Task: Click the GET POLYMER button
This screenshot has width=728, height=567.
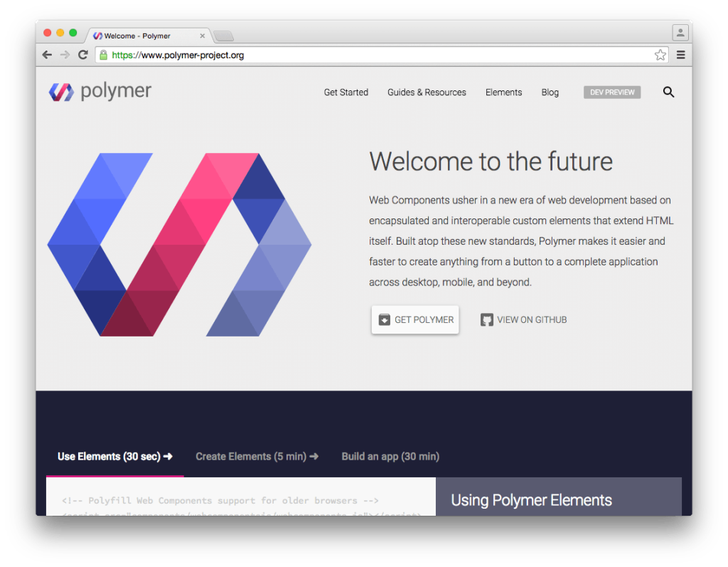Action: (415, 319)
